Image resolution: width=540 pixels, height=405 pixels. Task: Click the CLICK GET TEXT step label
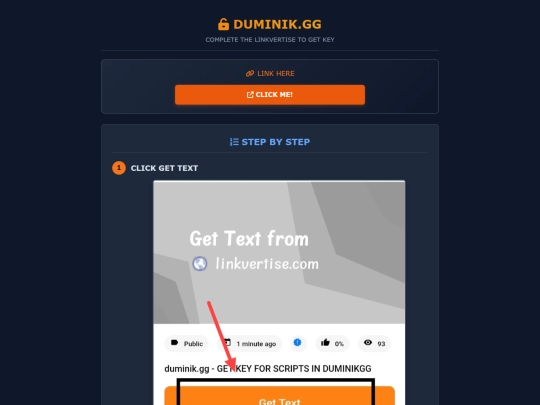coord(164,168)
